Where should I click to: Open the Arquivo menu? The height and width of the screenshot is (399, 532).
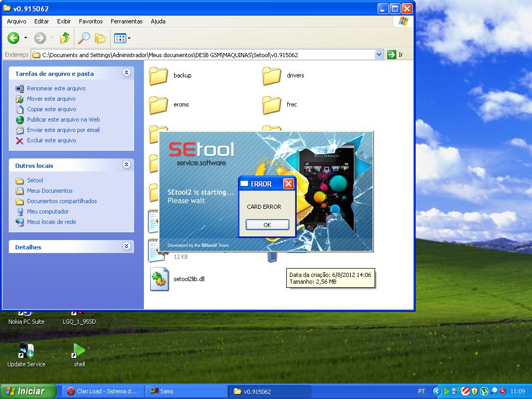(16, 21)
